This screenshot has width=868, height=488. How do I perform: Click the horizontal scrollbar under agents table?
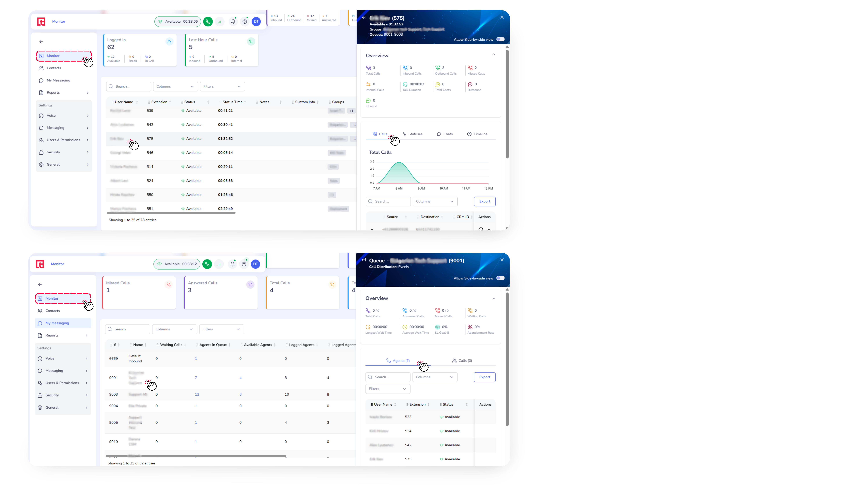[171, 213]
